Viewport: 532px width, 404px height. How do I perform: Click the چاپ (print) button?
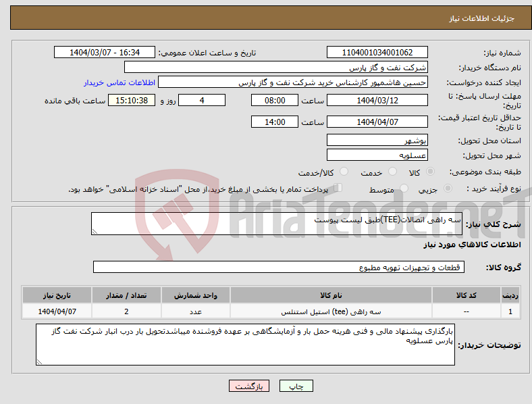tap(296, 386)
